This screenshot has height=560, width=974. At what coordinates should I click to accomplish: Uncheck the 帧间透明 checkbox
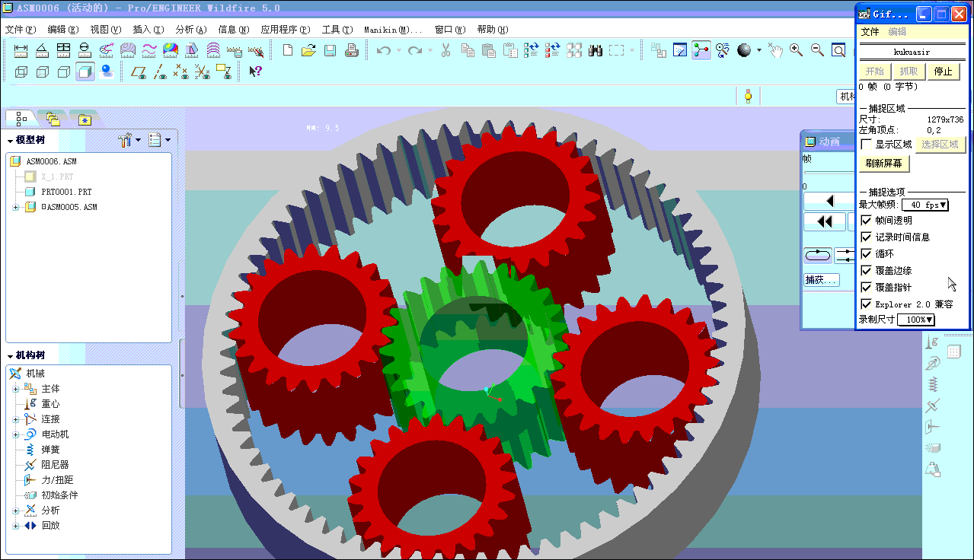point(866,220)
